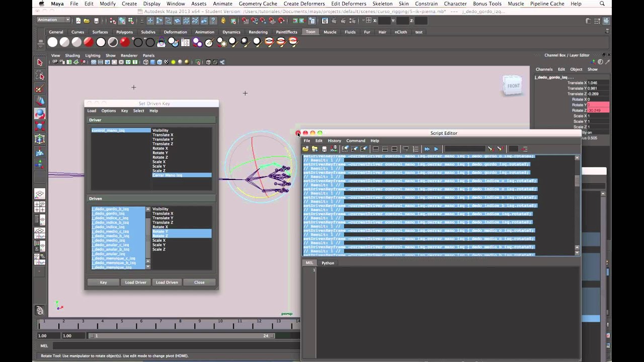The image size is (644, 362).
Task: Click Script Editor history scroll-down arrow
Action: (577, 252)
